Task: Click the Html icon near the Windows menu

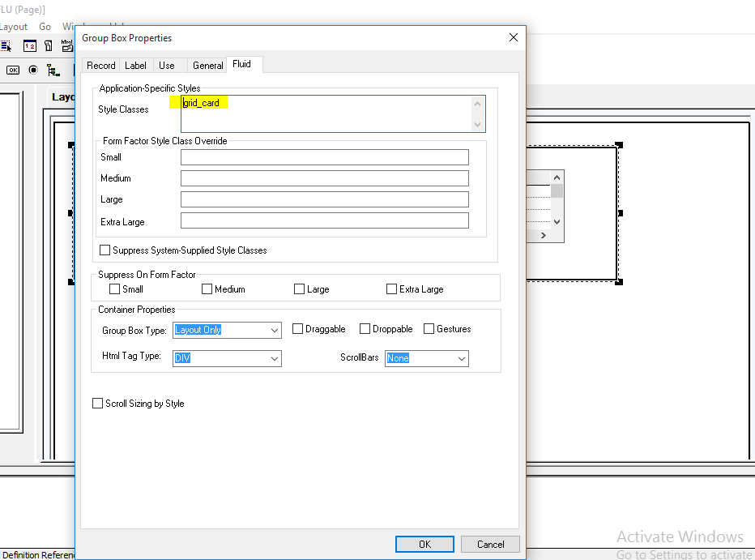Action: coord(66,45)
